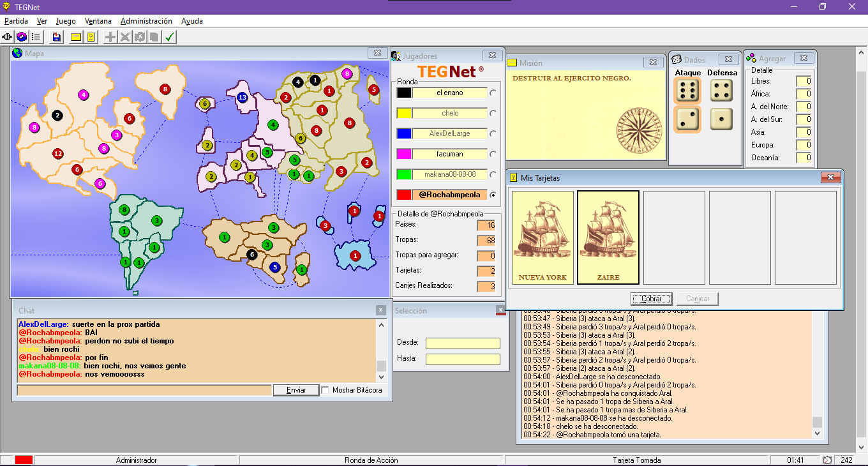Click the Oceanía value field in Agregar
This screenshot has width=868, height=466.
point(804,158)
